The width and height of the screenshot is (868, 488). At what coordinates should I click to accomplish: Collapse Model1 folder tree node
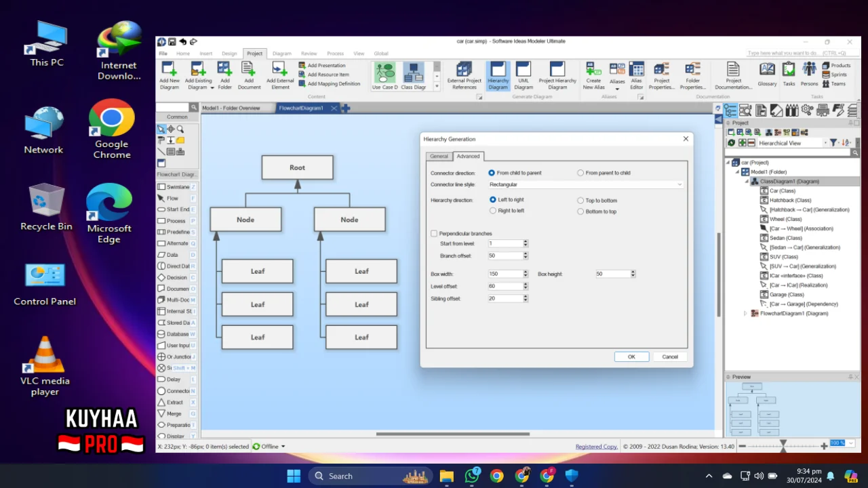pyautogui.click(x=738, y=172)
